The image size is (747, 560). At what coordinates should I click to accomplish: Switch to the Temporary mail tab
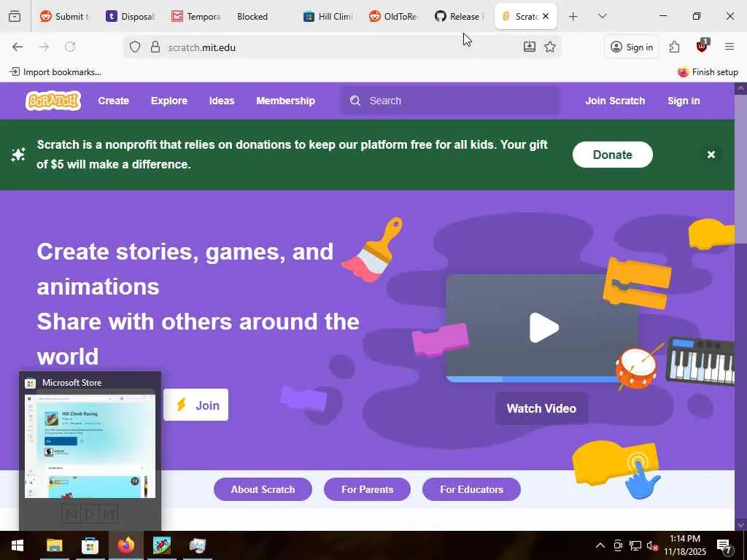[x=197, y=16]
